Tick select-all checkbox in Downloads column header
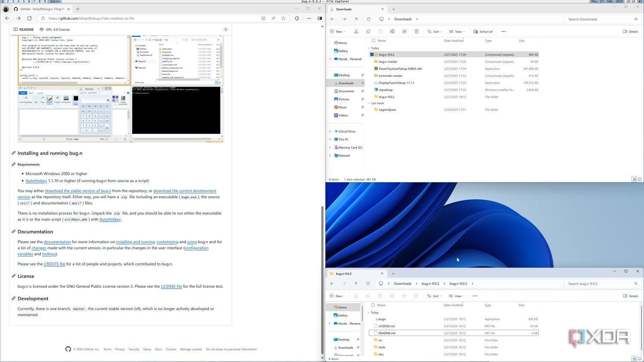Screen dimensions: 644x362 pyautogui.click(x=373, y=41)
